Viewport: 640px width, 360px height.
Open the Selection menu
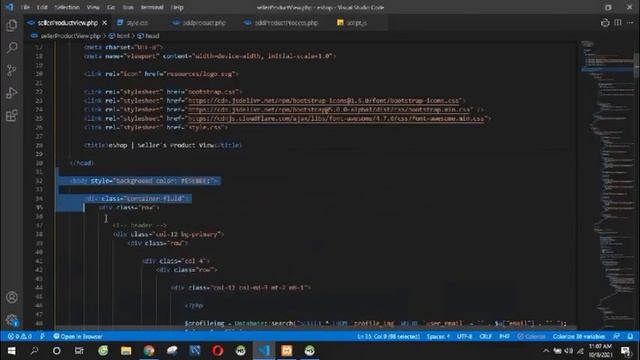(67, 7)
